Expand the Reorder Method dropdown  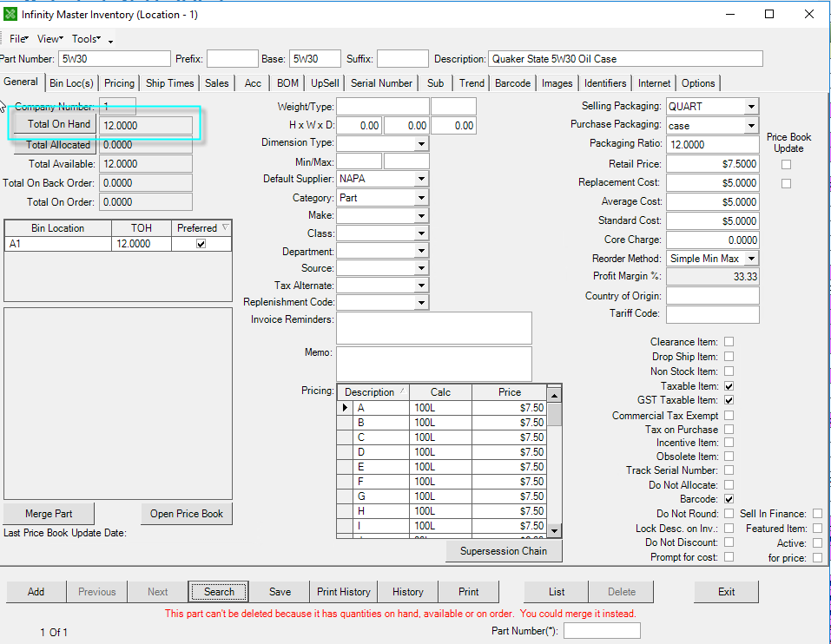[751, 259]
